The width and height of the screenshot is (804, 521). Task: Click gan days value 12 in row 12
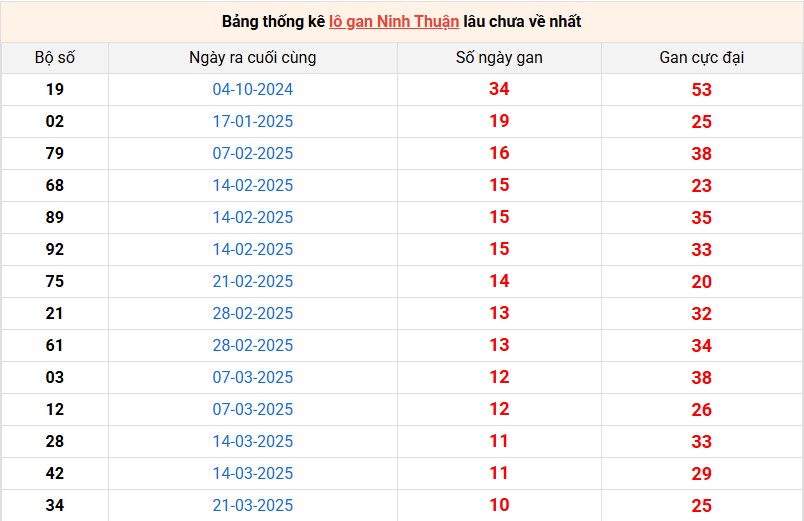pyautogui.click(x=499, y=409)
